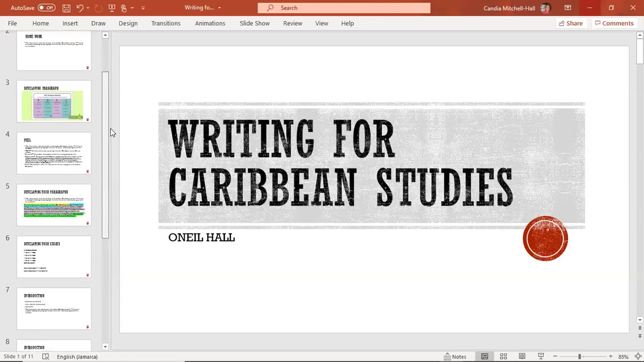Switch to Slide Sorter view icon
644x362 pixels.
click(x=503, y=356)
